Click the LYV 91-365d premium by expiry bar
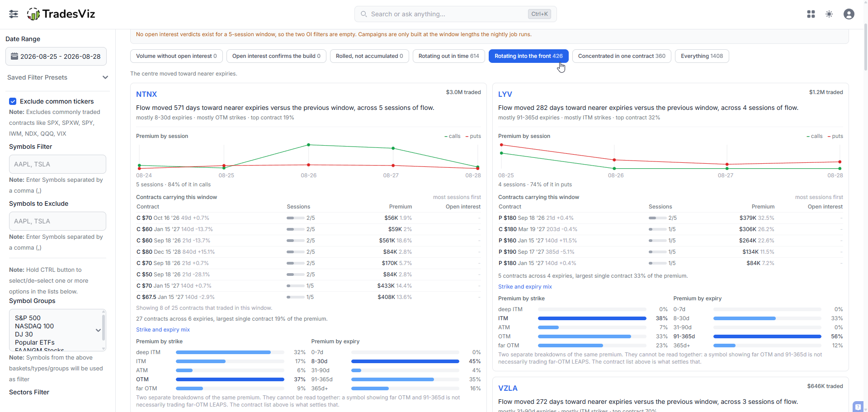The height and width of the screenshot is (412, 868). click(767, 336)
